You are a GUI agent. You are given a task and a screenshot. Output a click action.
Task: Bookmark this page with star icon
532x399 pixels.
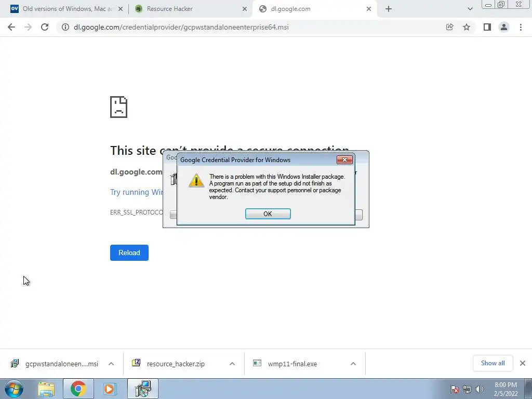point(467,27)
